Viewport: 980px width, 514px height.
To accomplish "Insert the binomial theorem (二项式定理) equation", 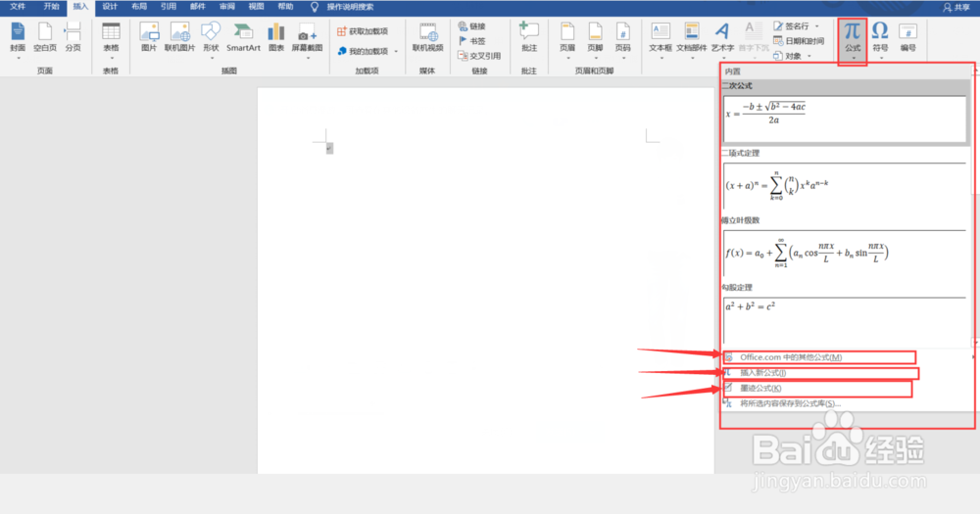I will pyautogui.click(x=845, y=186).
